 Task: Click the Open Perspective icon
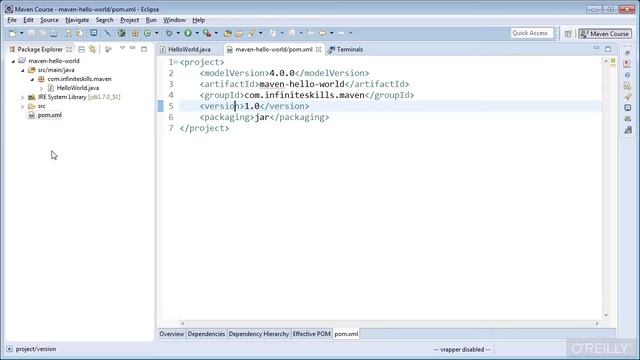point(568,34)
